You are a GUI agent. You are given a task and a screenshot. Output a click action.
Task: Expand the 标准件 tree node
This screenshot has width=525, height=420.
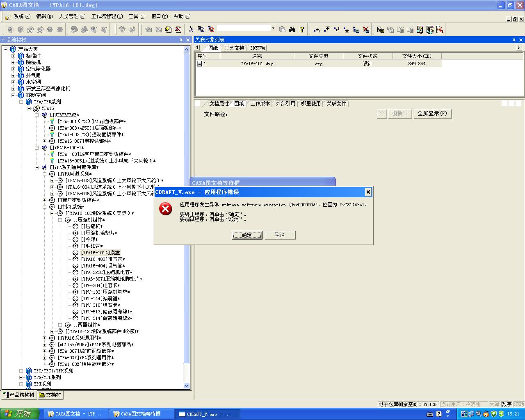14,56
